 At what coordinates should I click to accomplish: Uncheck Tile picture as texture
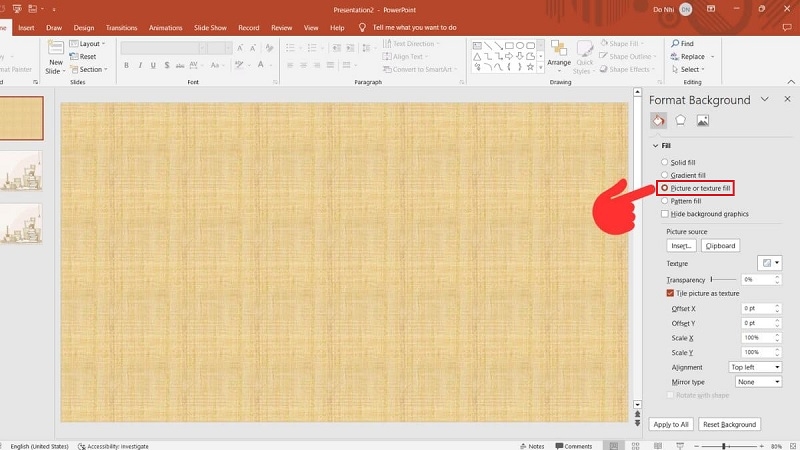tap(670, 293)
